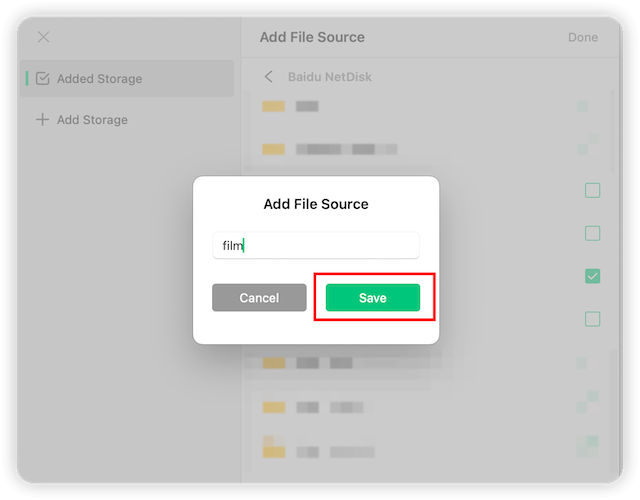Viewport: 640px width, 500px height.
Task: Click the Added Storage checklist icon
Action: (42, 79)
